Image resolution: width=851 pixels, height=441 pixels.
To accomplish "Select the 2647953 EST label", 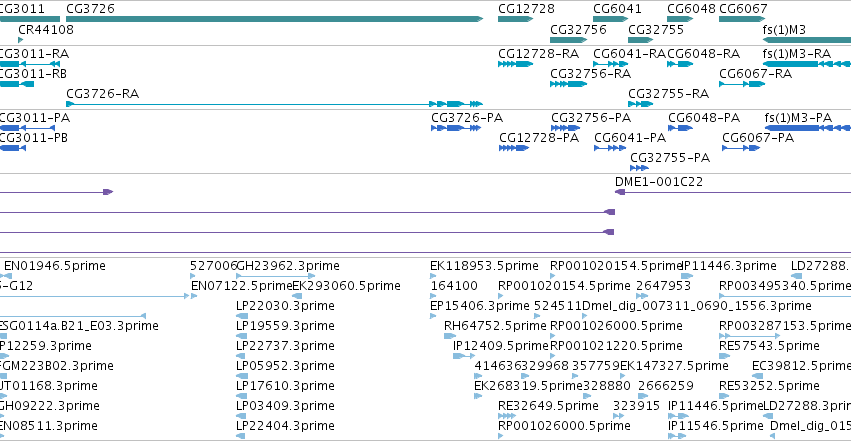I will click(663, 286).
